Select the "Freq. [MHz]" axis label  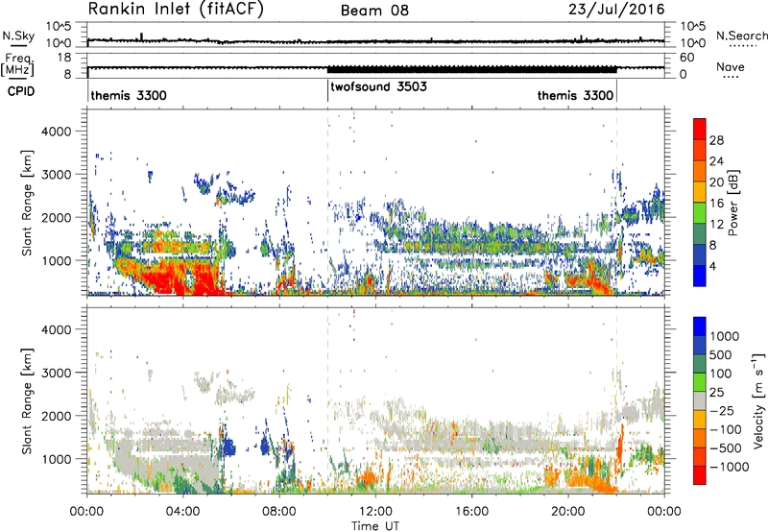click(17, 65)
